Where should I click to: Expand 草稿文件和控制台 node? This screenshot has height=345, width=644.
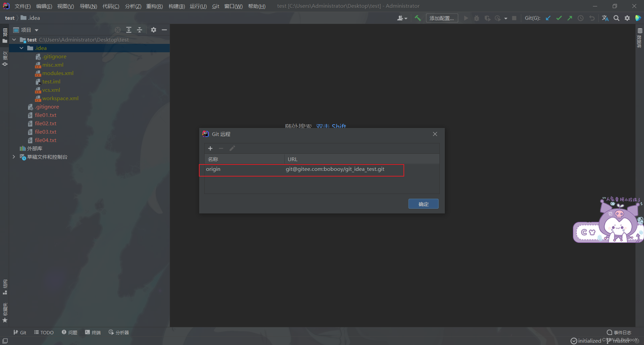14,157
